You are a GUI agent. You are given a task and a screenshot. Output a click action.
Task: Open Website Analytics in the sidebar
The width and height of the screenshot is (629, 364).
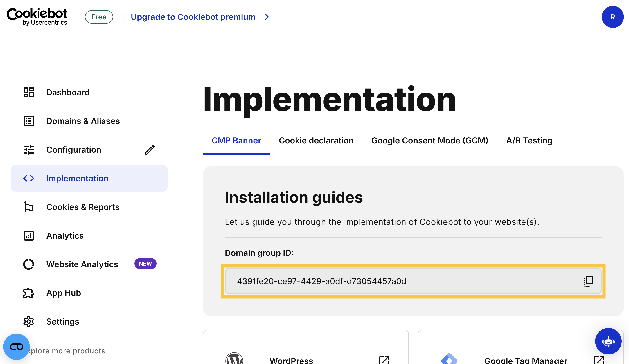point(82,264)
